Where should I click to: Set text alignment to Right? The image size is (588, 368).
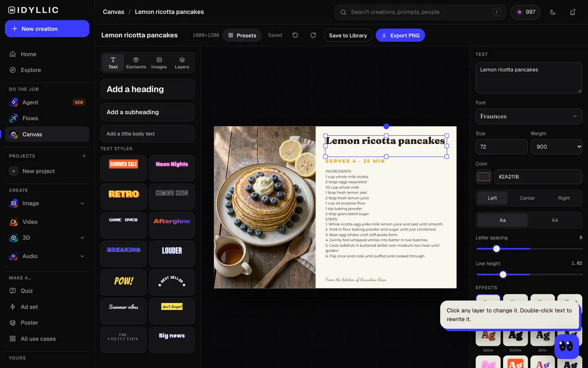pyautogui.click(x=564, y=198)
